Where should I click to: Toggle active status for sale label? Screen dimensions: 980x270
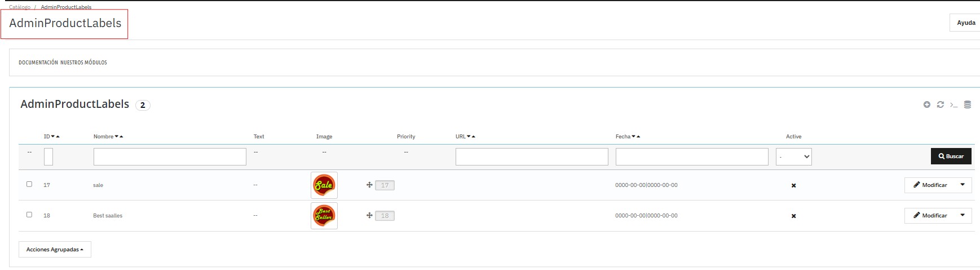[x=793, y=185]
